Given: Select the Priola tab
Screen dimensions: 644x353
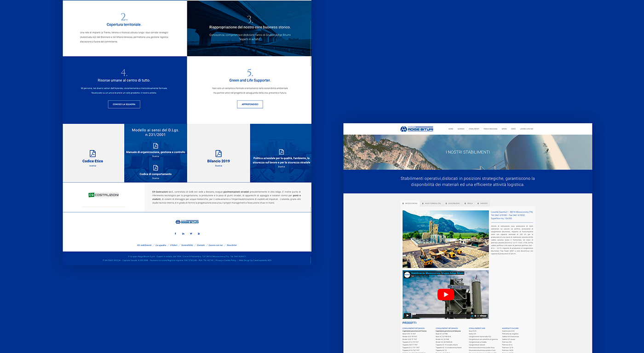Looking at the screenshot, I should (x=469, y=203).
